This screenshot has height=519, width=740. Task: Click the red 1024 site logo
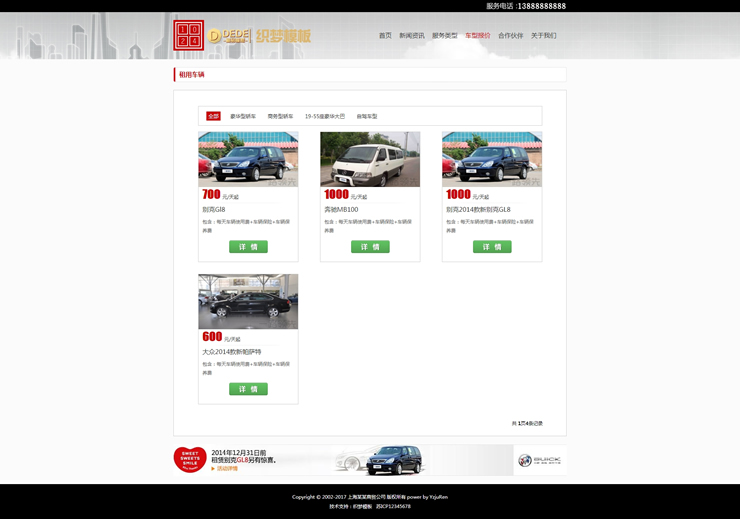188,36
